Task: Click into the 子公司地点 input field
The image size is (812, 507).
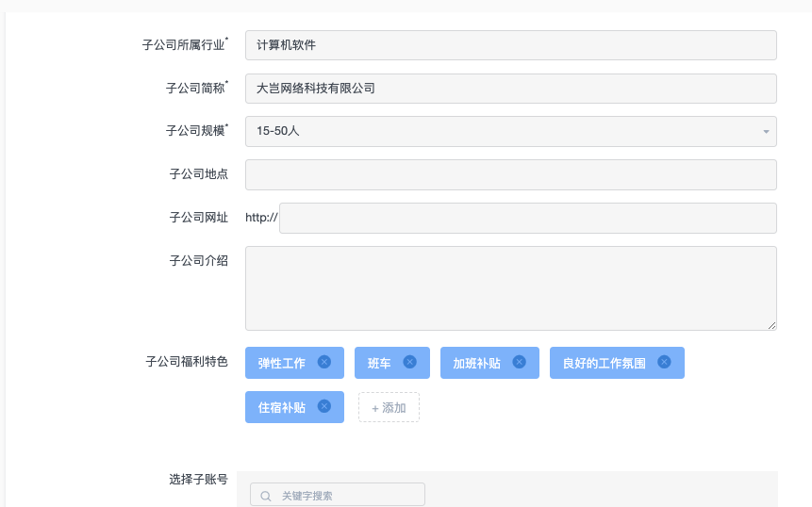Action: tap(510, 175)
